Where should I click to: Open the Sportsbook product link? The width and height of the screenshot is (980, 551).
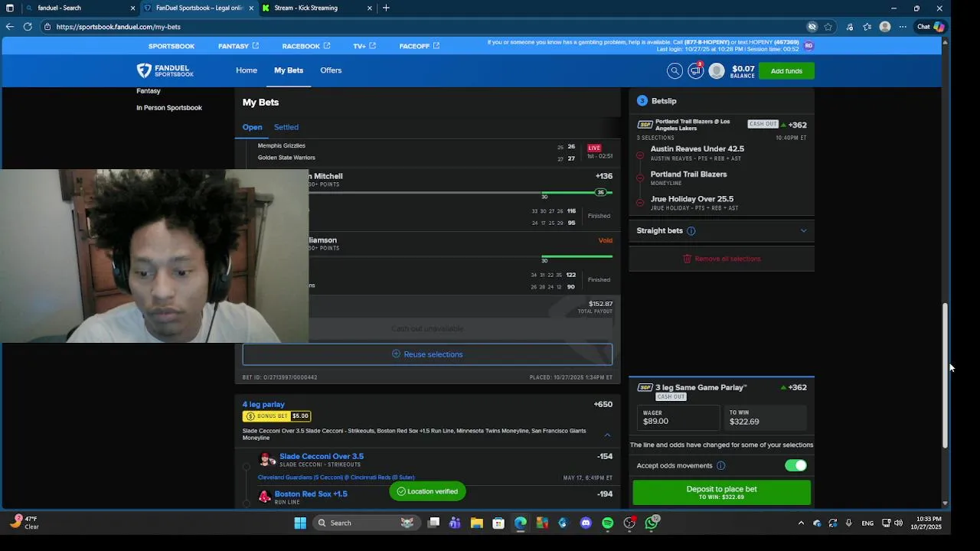pos(171,46)
